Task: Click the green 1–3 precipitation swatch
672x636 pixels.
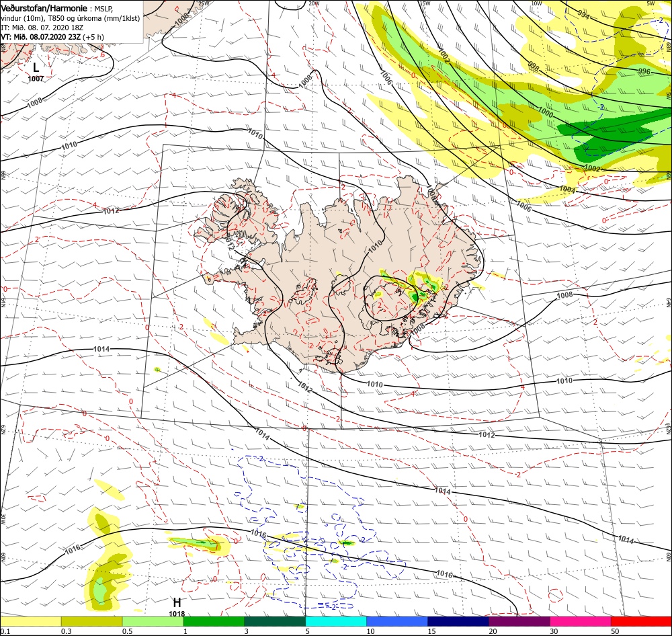Action: coord(214,621)
